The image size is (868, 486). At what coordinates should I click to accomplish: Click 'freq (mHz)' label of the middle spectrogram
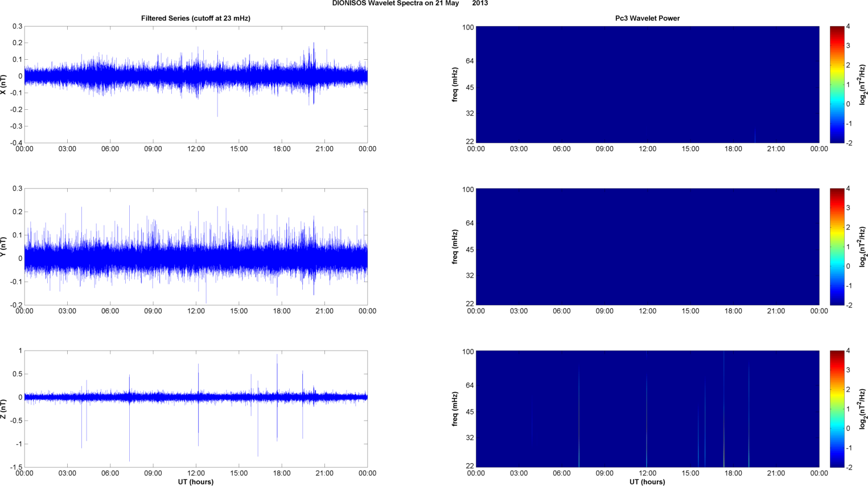tap(455, 247)
